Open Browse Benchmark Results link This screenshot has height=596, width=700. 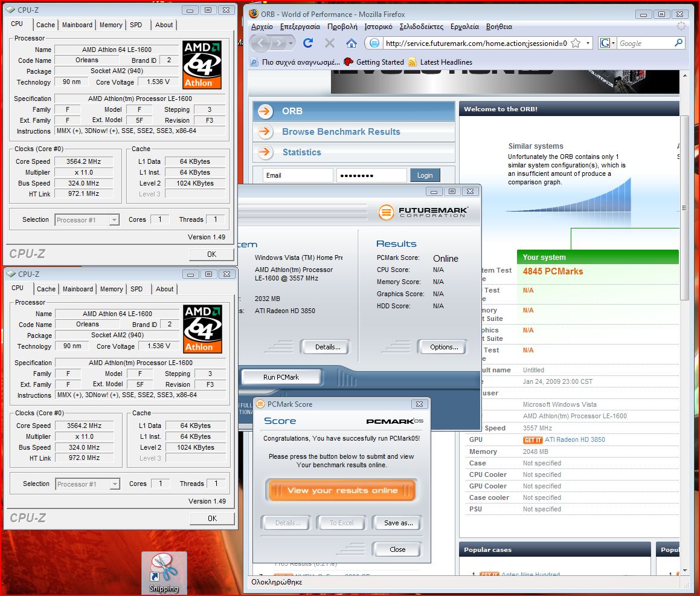click(341, 131)
